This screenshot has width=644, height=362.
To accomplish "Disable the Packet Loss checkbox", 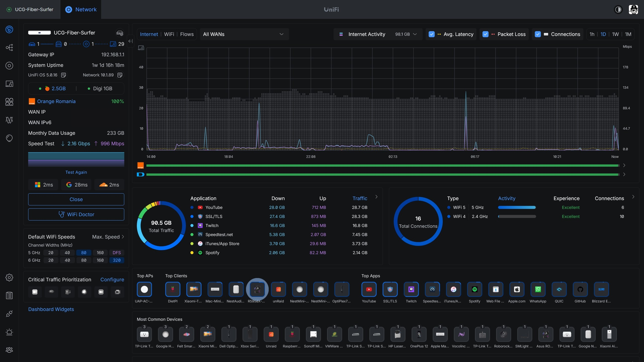I will (485, 34).
